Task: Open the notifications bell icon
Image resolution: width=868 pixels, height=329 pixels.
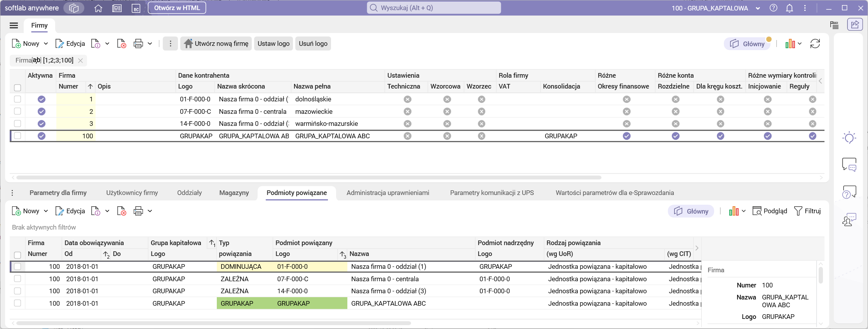Action: click(789, 8)
